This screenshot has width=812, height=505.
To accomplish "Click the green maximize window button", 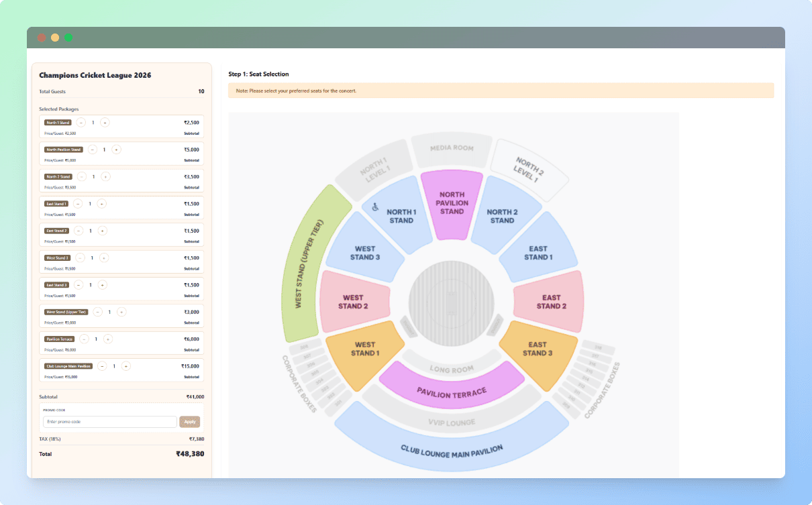I will pyautogui.click(x=68, y=38).
